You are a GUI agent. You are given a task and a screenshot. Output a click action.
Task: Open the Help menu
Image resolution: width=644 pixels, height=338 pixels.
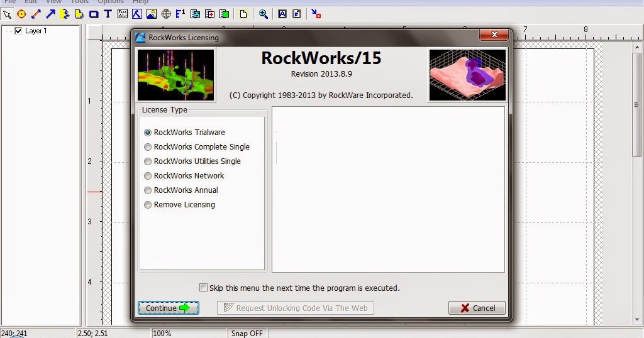pyautogui.click(x=140, y=2)
